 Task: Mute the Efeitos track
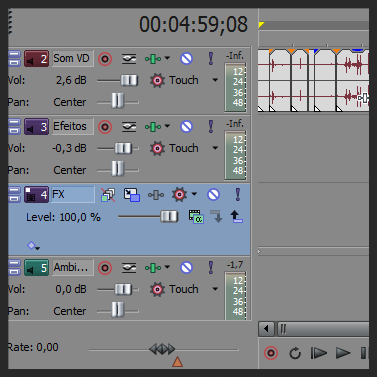(x=187, y=127)
